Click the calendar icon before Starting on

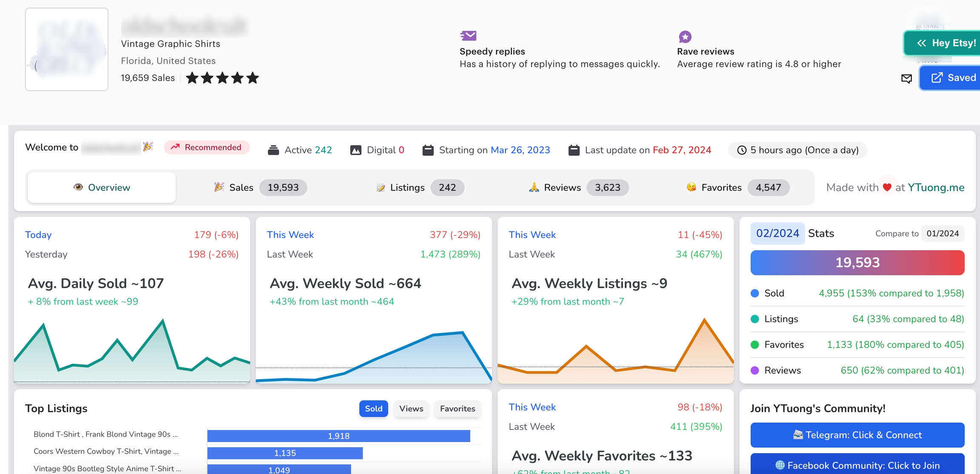click(x=428, y=150)
